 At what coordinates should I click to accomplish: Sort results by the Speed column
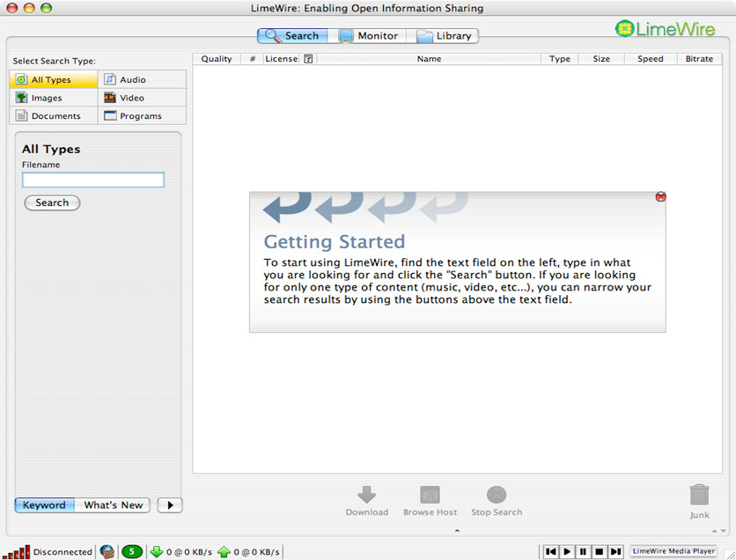click(x=651, y=59)
